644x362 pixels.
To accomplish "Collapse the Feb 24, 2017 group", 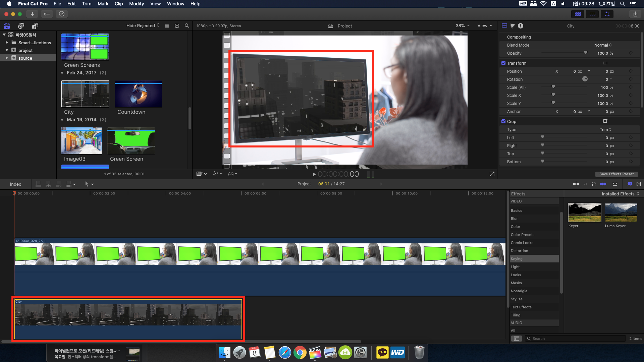I will point(62,73).
